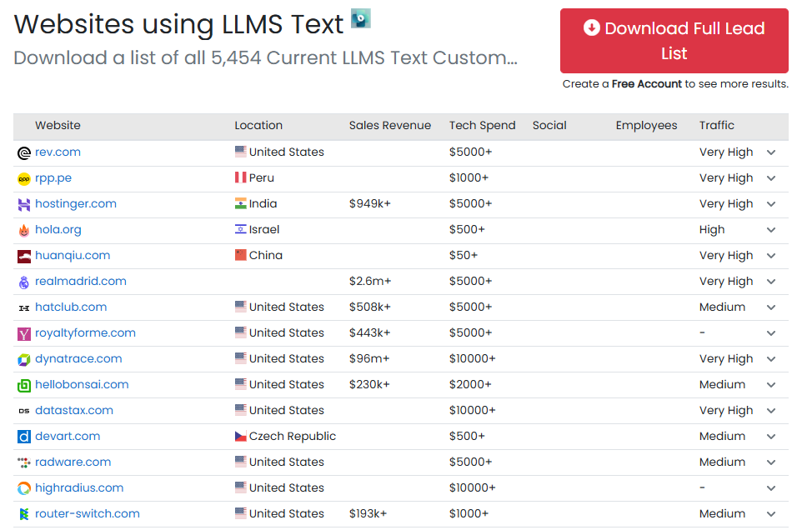Sort by the Website column header
812x530 pixels.
coord(58,126)
